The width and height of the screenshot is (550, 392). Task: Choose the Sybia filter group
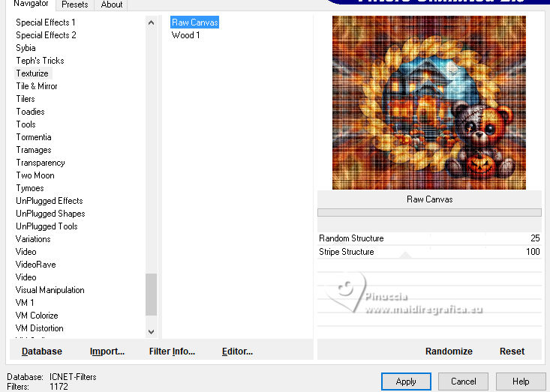(x=26, y=48)
